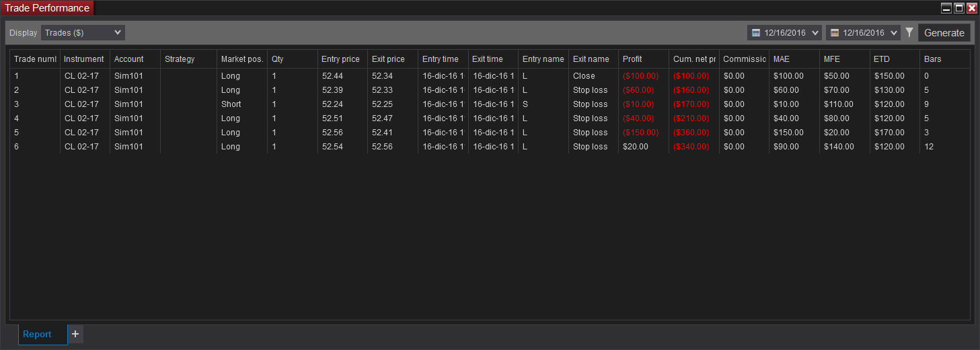Sort by Exit price column header
This screenshot has width=980, height=350.
coord(393,59)
